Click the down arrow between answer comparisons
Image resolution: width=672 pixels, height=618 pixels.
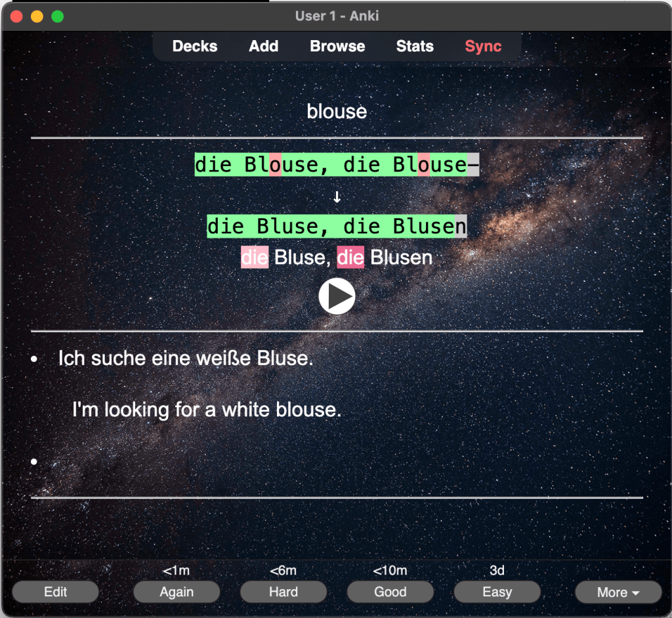(337, 196)
